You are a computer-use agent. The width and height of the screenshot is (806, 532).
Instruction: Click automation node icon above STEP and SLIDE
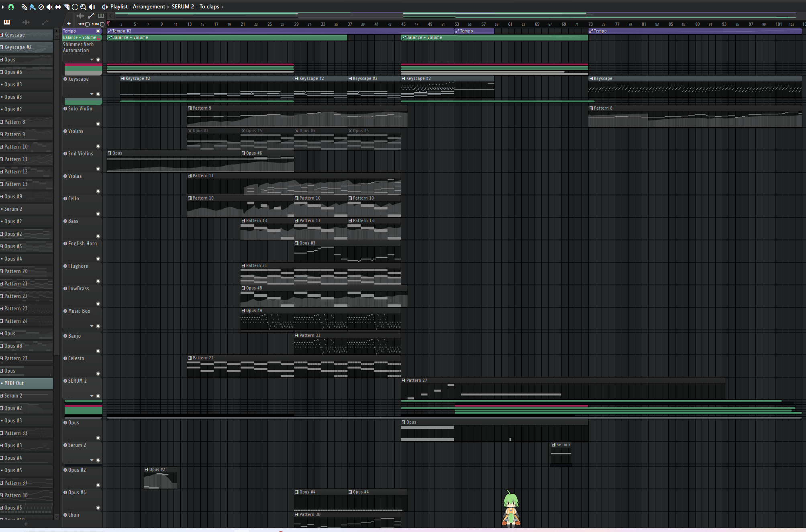[91, 16]
